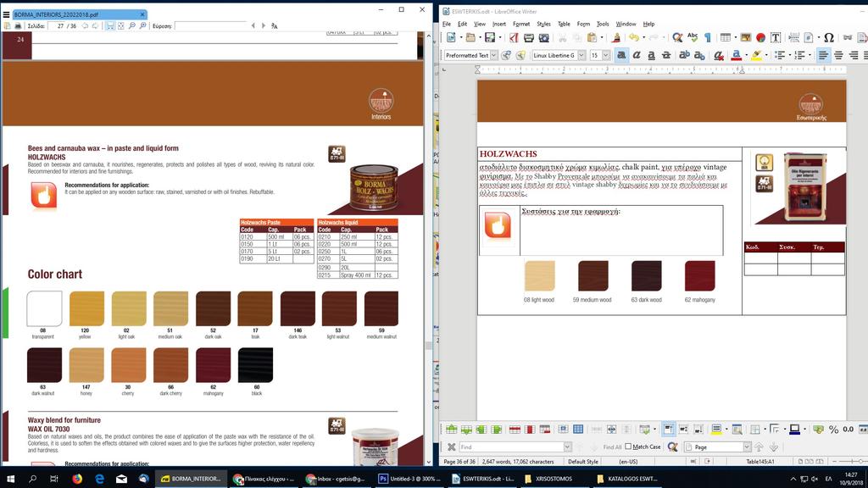Image resolution: width=868 pixels, height=488 pixels.
Task: Expand the font color dropdown arrow
Action: point(745,55)
